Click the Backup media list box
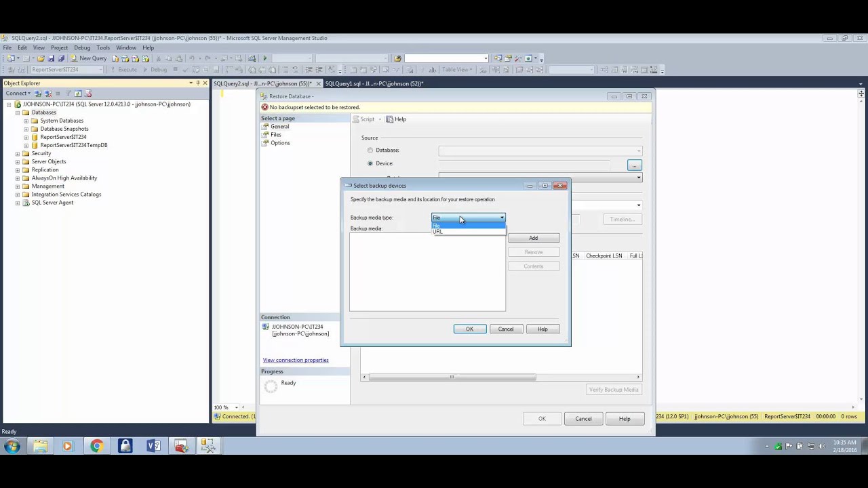Screen dimensions: 868x488 [x=427, y=272]
